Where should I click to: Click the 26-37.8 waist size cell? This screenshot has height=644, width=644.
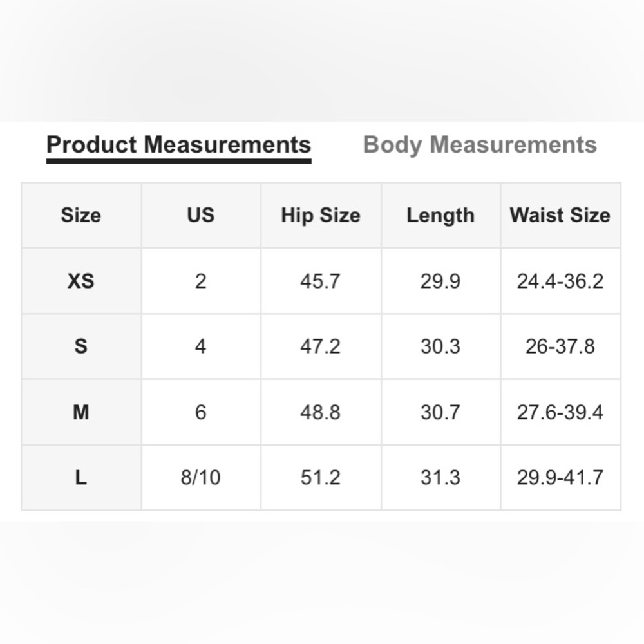(x=560, y=346)
